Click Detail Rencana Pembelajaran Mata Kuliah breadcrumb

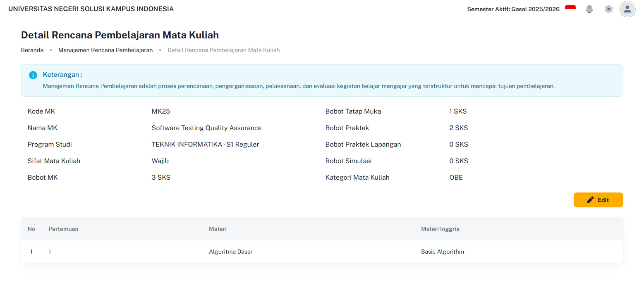(x=223, y=50)
